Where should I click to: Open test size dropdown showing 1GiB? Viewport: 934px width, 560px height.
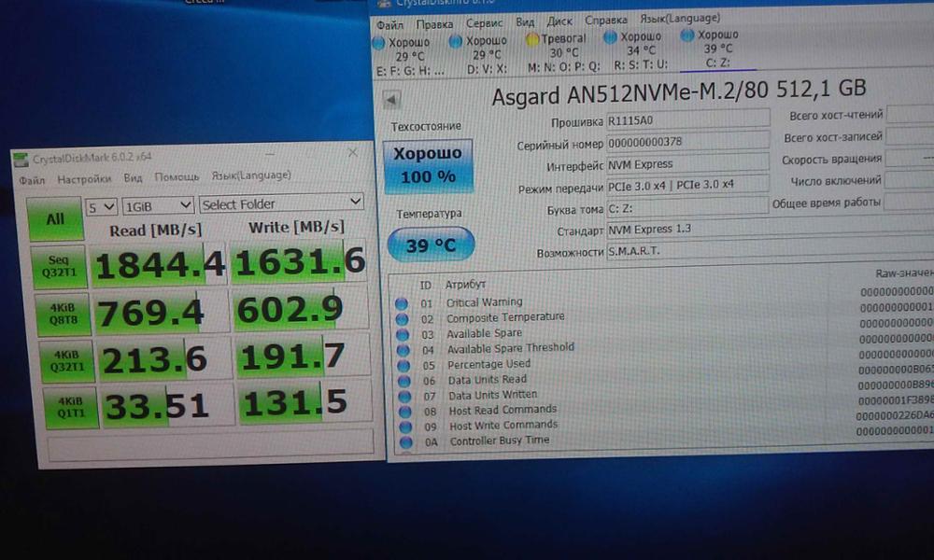(158, 206)
